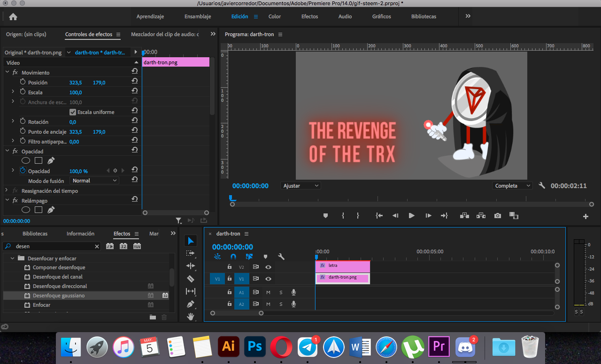Expand the Escala property

[13, 92]
